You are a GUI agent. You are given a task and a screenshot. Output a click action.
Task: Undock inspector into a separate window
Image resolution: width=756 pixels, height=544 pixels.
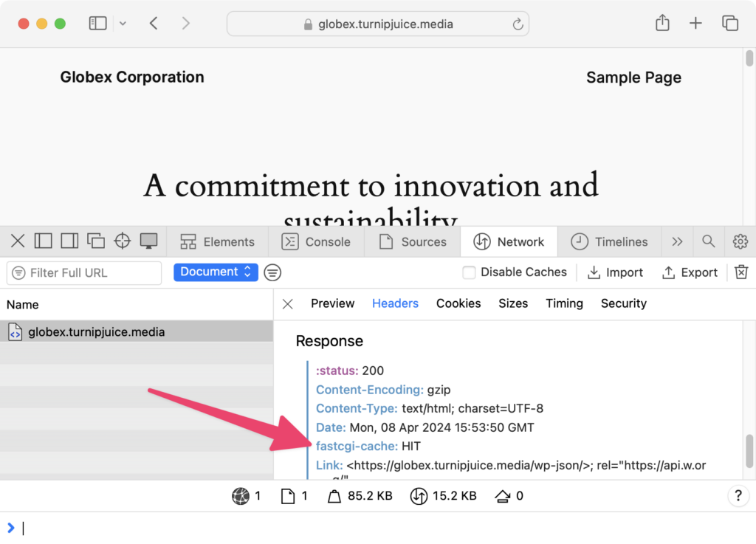pos(96,241)
